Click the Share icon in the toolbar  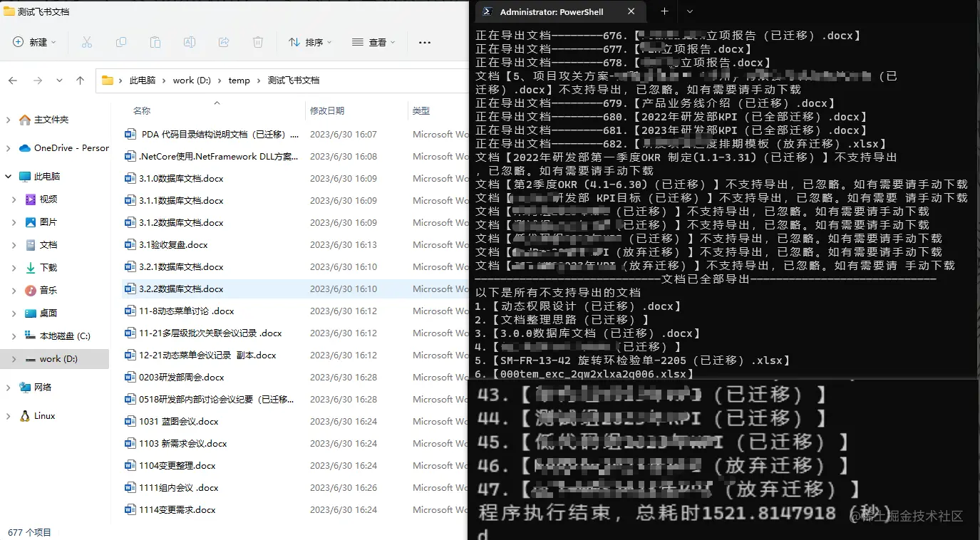tap(222, 43)
